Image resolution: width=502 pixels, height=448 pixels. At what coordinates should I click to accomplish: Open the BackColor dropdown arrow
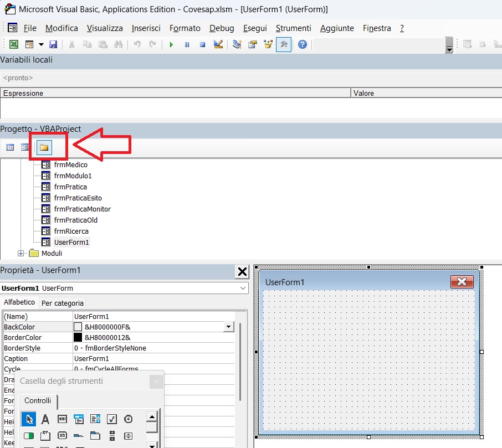pos(228,327)
